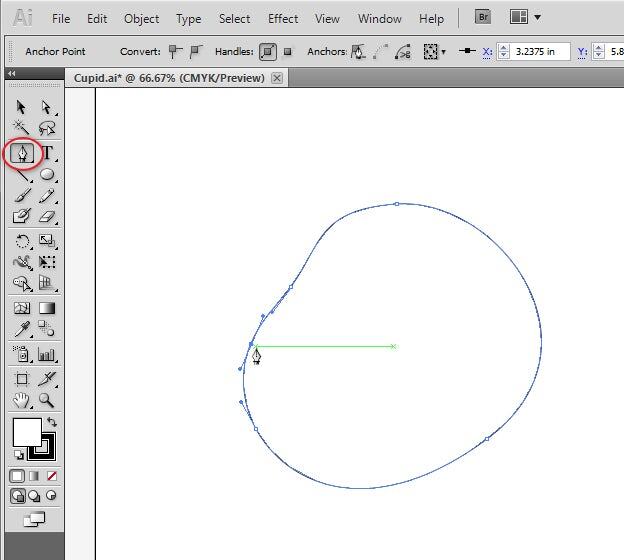Select the Pencil tool

pos(47,195)
